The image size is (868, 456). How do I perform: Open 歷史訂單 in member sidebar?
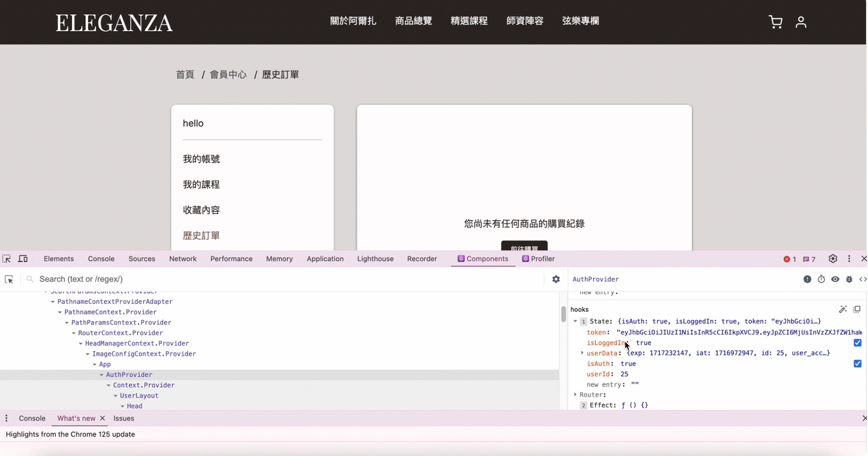(x=201, y=236)
